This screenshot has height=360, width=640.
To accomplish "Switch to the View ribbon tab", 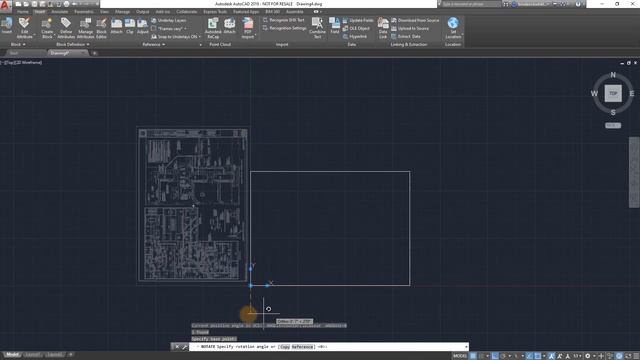I will click(104, 12).
